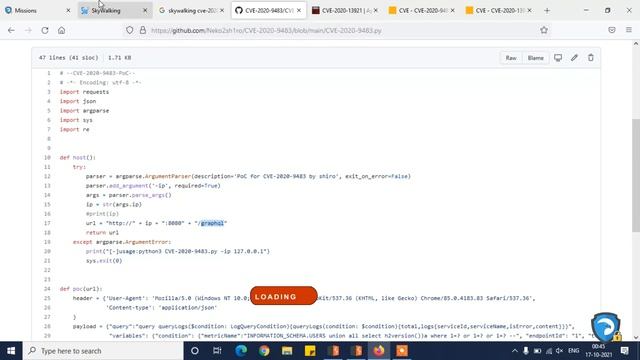Screen dimensions: 640x360
Task: Bookmark this page with the star
Action: (544, 30)
